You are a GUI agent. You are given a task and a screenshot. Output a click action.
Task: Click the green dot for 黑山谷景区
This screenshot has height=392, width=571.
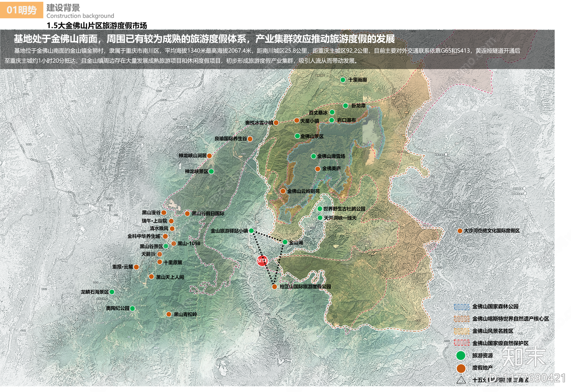(x=166, y=246)
